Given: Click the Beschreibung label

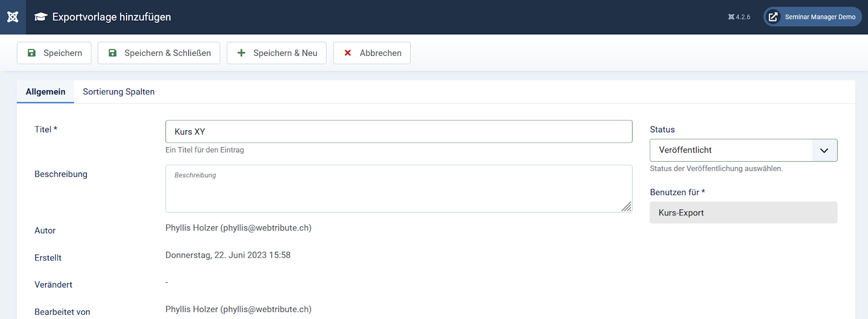Looking at the screenshot, I should 61,174.
